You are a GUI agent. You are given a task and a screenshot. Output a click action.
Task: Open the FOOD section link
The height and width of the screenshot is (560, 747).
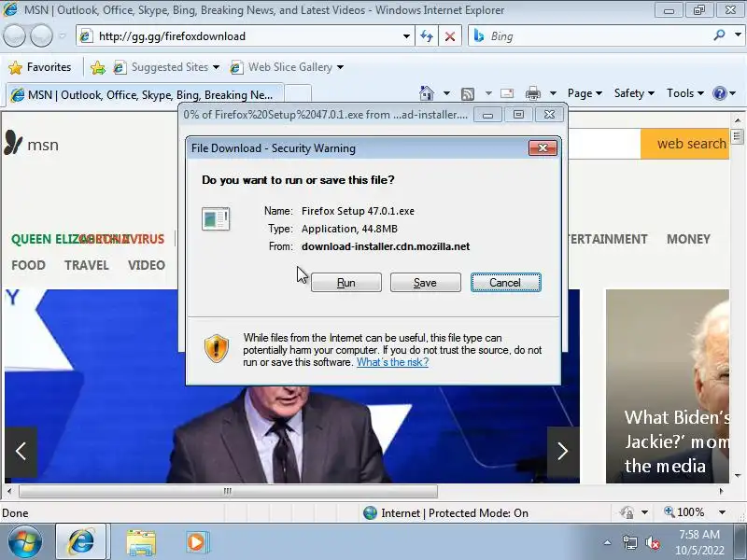pos(29,265)
